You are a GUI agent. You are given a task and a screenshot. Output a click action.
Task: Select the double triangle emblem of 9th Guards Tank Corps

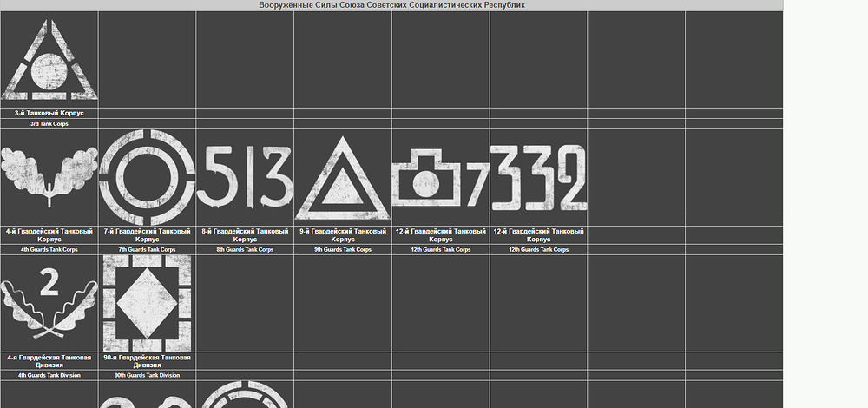point(343,178)
